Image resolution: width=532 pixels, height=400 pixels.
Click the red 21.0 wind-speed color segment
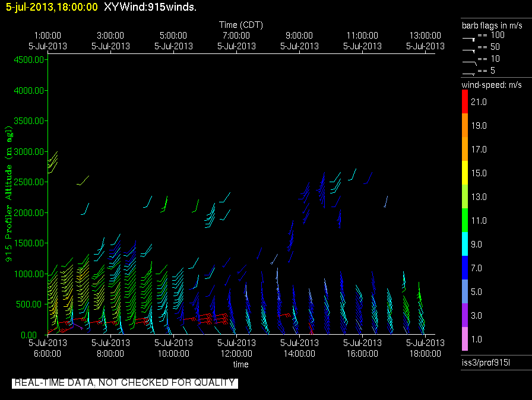[465, 102]
